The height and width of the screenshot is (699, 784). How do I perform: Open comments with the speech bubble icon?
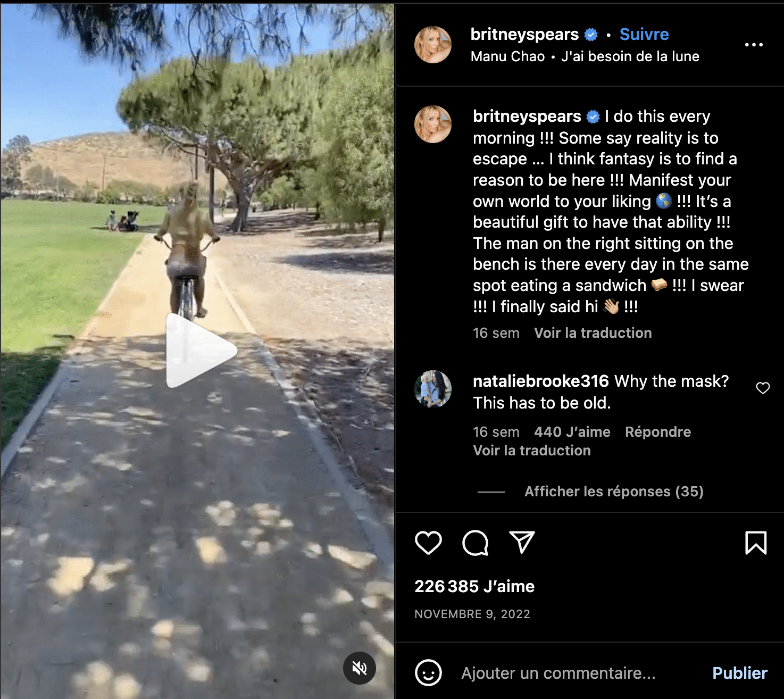(x=475, y=543)
